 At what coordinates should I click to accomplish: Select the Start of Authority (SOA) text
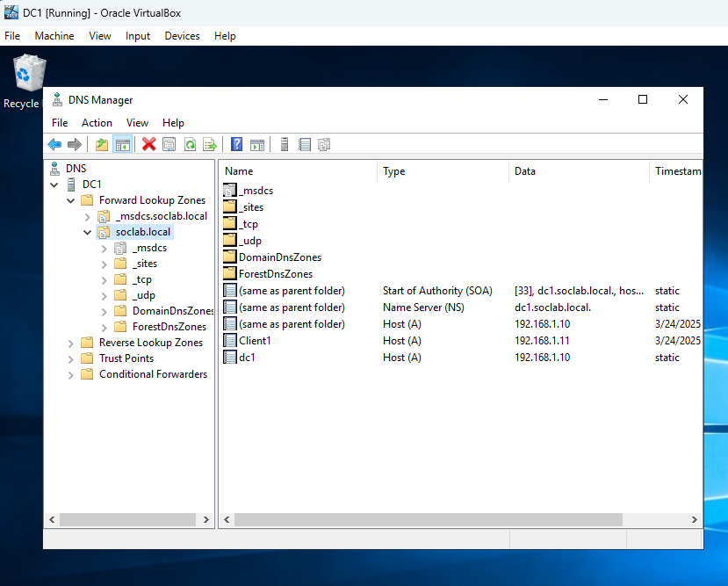437,290
